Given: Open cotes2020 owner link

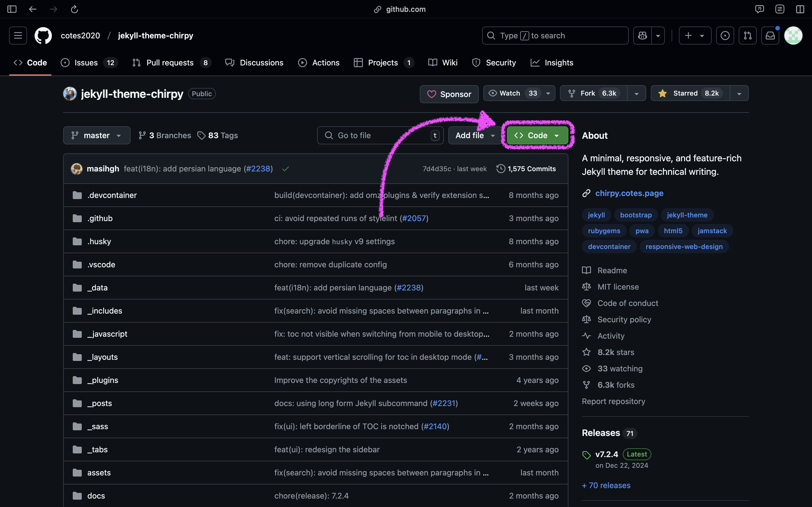Looking at the screenshot, I should pyautogui.click(x=80, y=36).
